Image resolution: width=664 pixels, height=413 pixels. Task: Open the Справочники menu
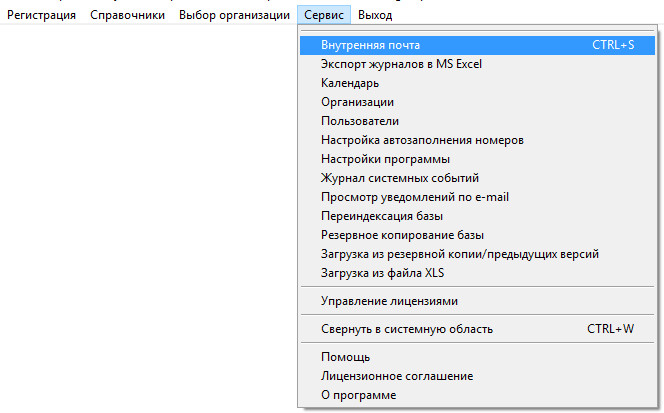click(127, 16)
